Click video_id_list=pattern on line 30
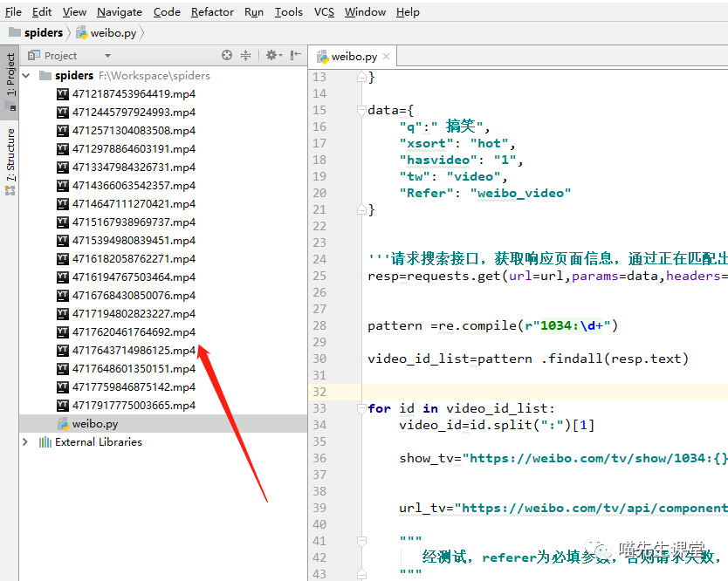This screenshot has height=581, width=728. (x=450, y=359)
